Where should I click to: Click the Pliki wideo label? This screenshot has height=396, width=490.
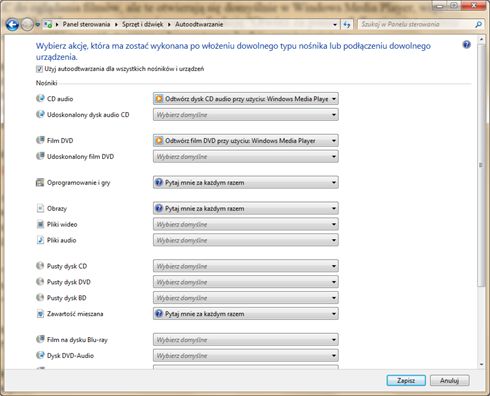(x=62, y=224)
